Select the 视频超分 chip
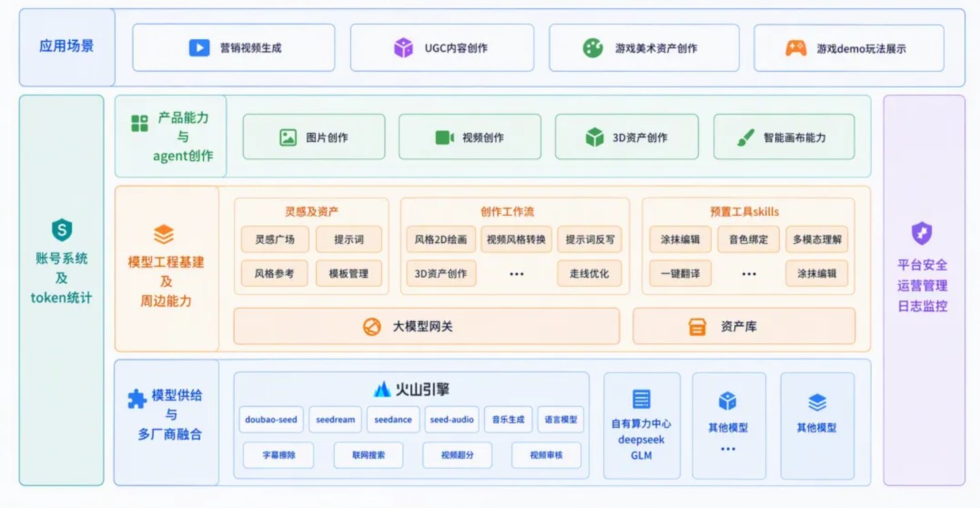Viewport: 980px width, 508px height. [457, 455]
